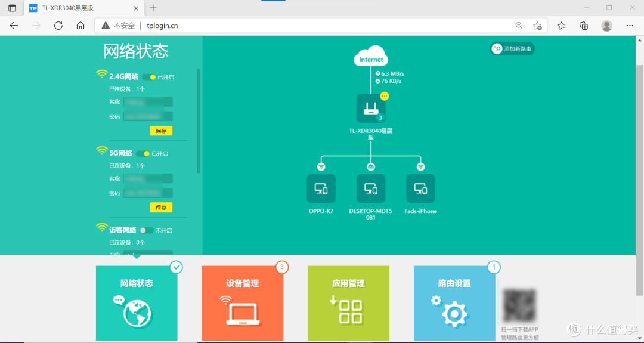Click the 2.4G 已连设备: 1个 text

pyautogui.click(x=127, y=89)
